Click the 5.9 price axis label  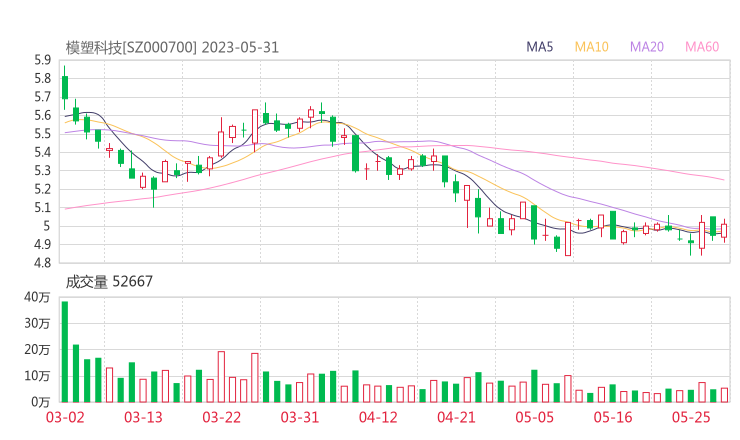pos(42,60)
